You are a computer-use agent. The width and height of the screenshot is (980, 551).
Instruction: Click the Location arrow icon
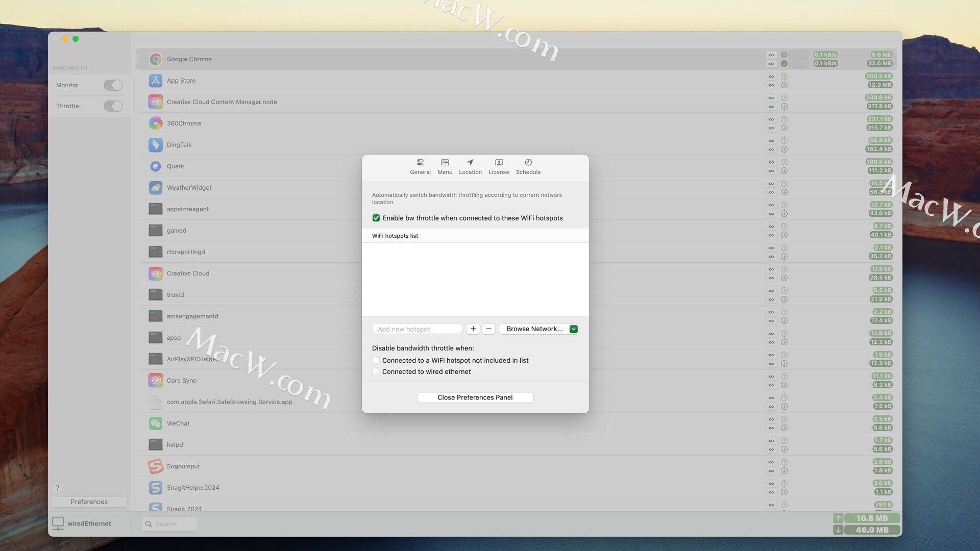[470, 162]
